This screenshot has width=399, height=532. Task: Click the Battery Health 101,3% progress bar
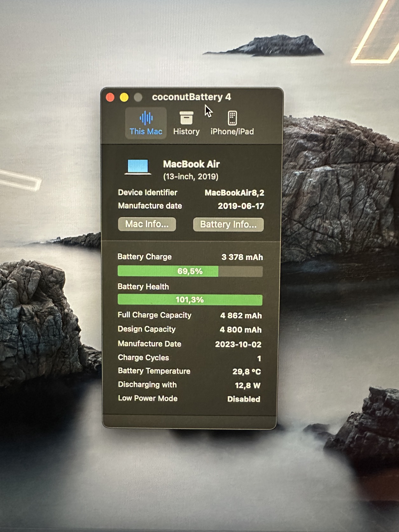point(190,300)
